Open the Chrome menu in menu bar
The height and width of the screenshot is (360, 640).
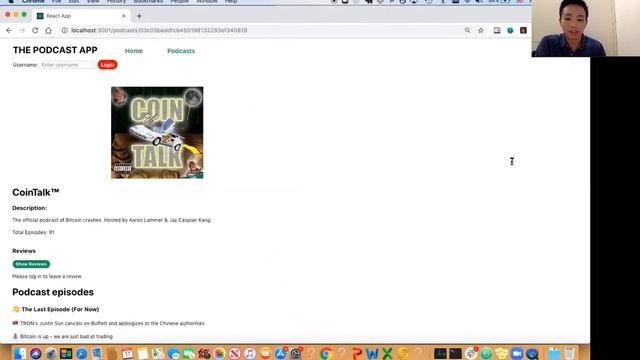[33, 2]
